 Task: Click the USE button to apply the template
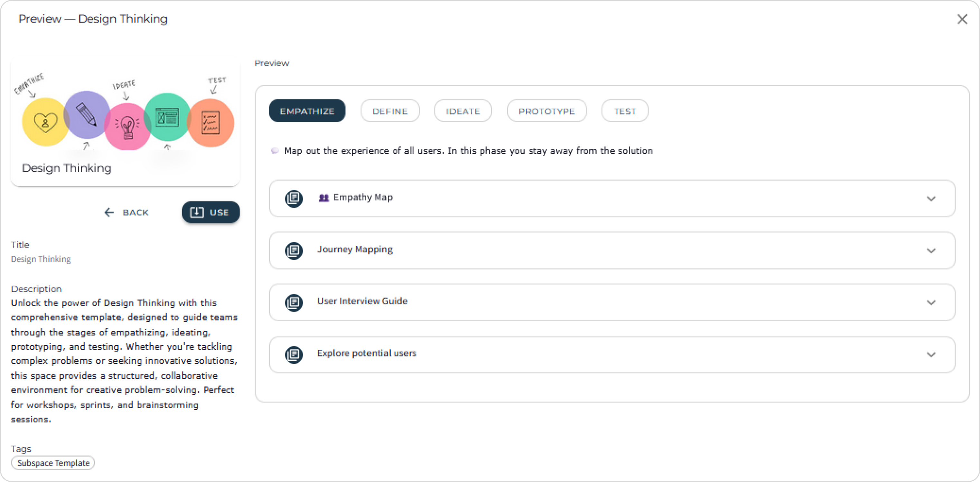(210, 212)
